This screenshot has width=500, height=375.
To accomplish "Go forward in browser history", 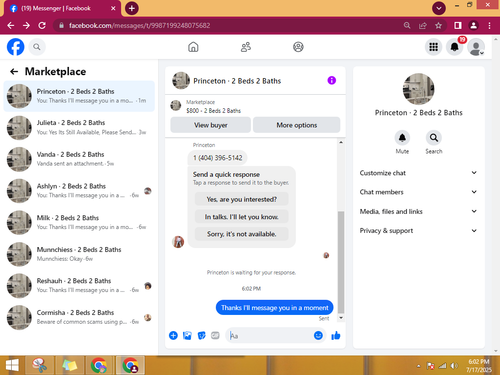I will pyautogui.click(x=26, y=25).
